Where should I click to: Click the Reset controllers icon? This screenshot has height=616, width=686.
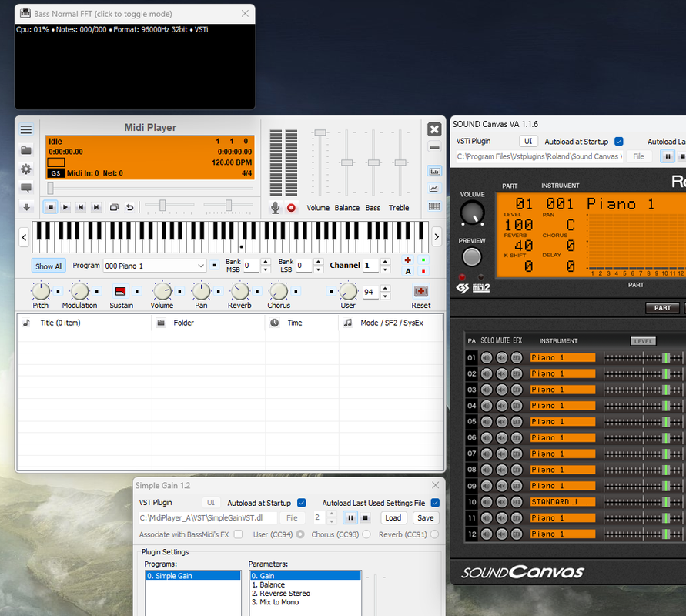click(421, 291)
